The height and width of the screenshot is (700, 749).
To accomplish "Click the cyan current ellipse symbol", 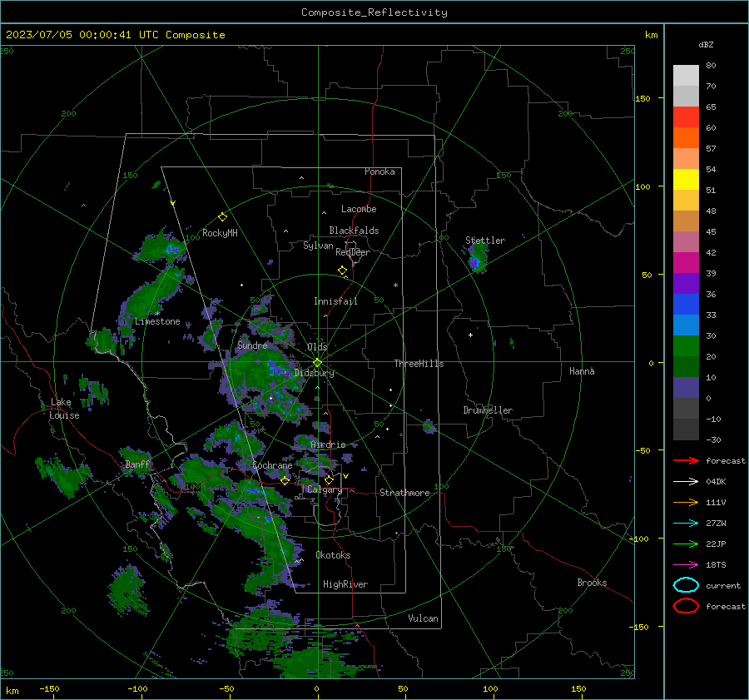I will tap(686, 585).
